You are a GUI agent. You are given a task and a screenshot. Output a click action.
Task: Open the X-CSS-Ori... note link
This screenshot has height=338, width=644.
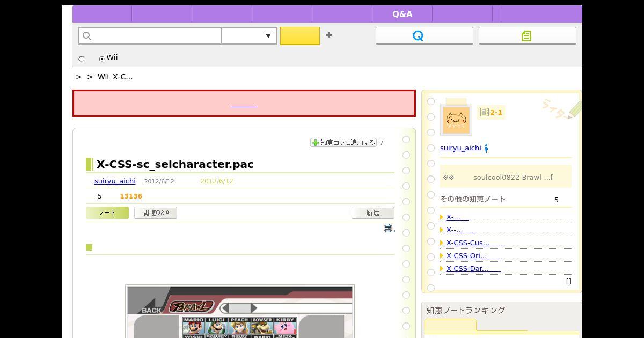point(473,255)
